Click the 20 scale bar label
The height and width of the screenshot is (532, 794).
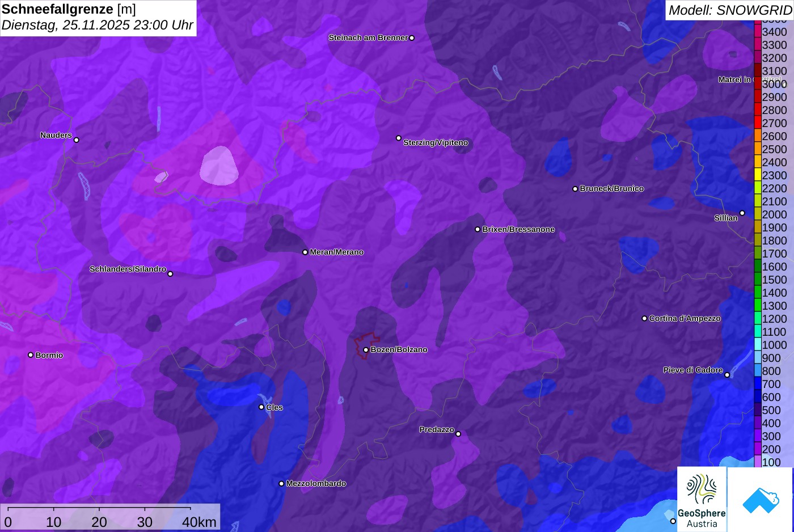[99, 522]
